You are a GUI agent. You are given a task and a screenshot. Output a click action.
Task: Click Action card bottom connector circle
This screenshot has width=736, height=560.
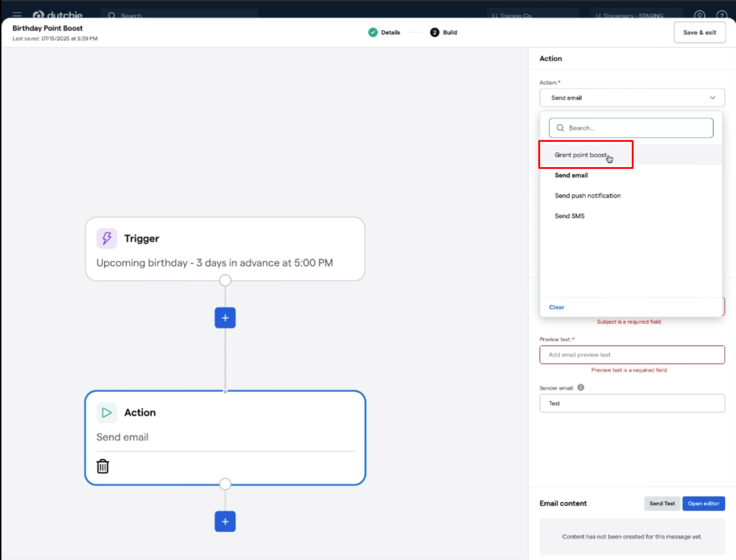225,484
